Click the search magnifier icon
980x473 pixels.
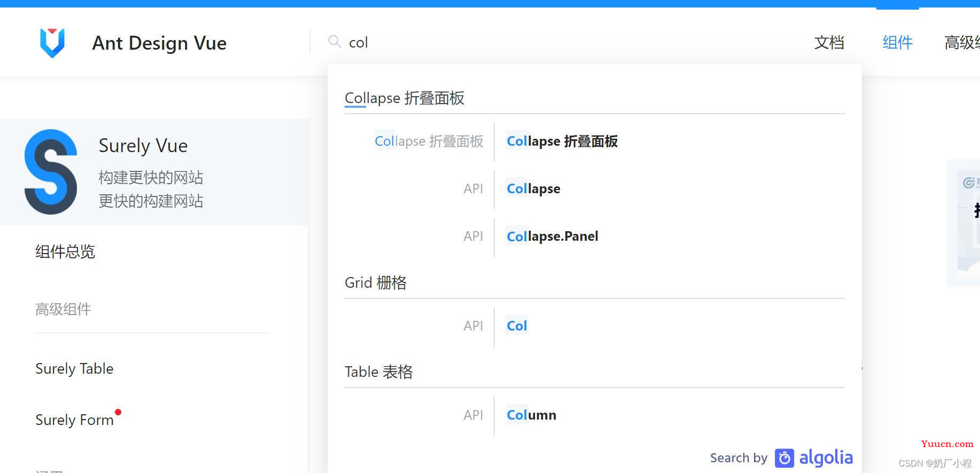(x=335, y=42)
